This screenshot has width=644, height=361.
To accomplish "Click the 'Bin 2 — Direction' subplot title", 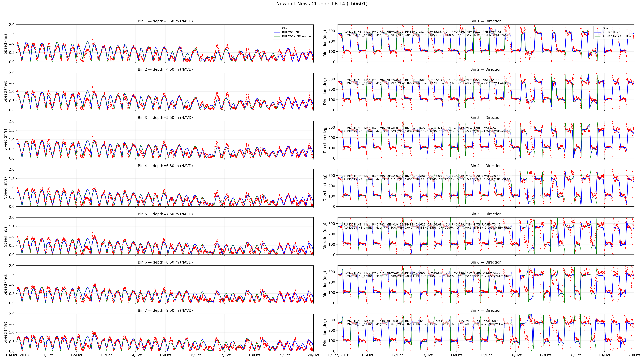I will click(486, 69).
